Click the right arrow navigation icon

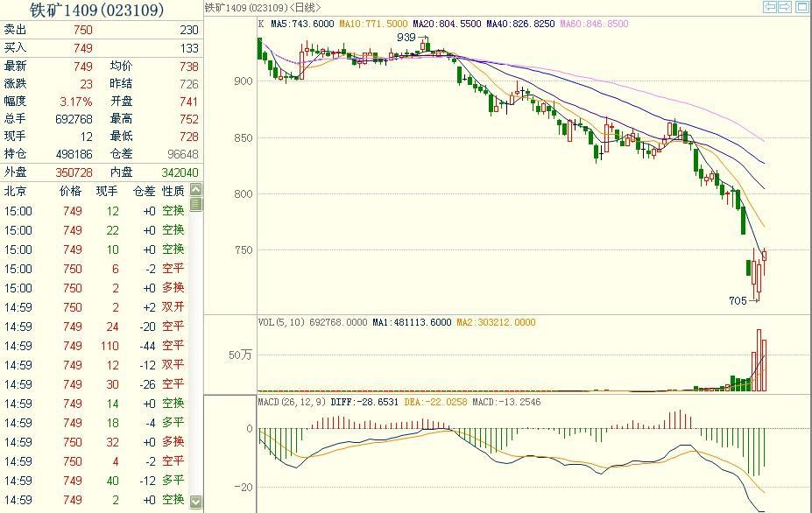tap(785, 7)
